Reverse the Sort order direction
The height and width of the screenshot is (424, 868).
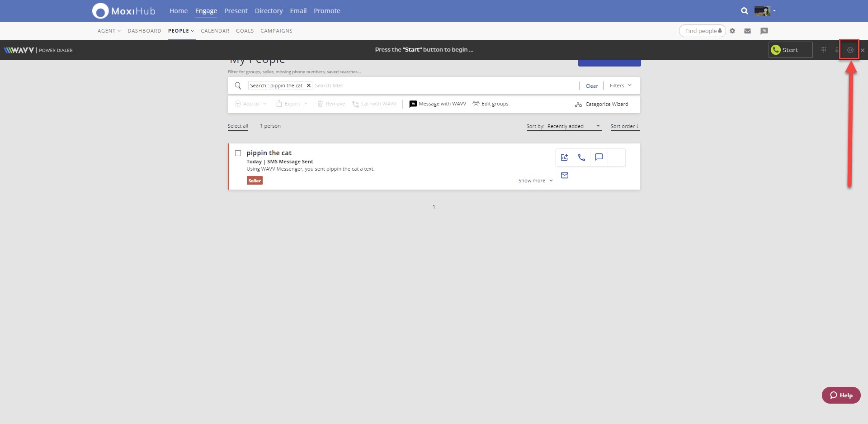tap(625, 126)
